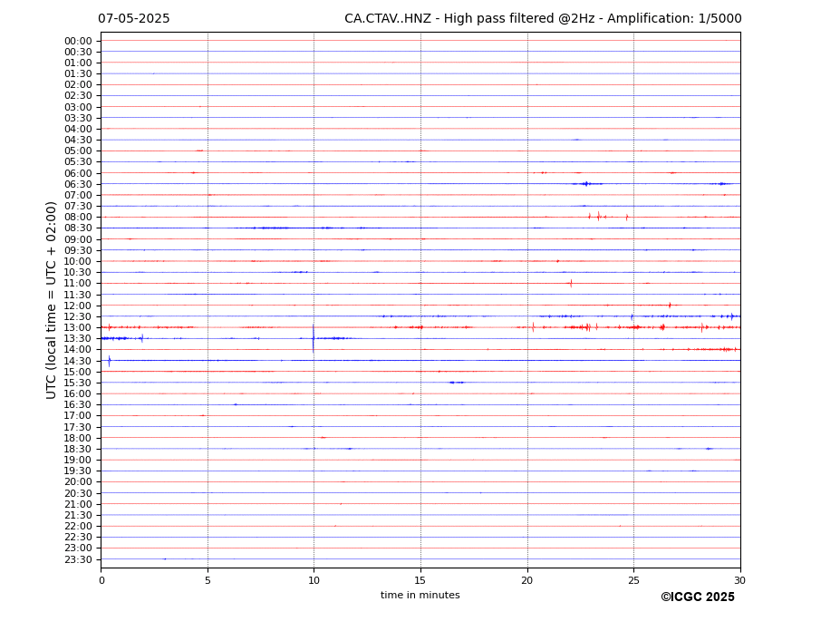
Task: Click the large blue spike at 13:30, minute 10
Action: [x=314, y=338]
